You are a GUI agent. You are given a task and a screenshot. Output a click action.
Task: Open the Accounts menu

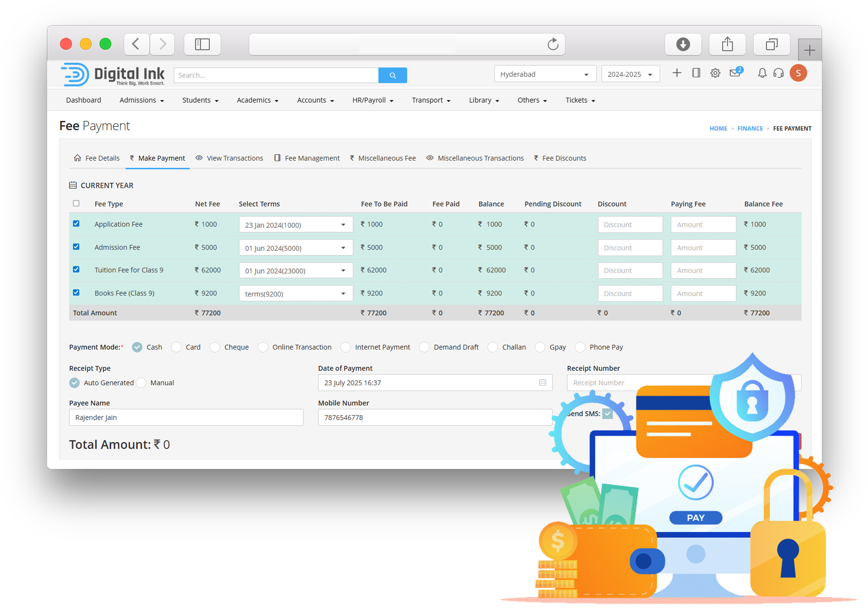coord(315,100)
